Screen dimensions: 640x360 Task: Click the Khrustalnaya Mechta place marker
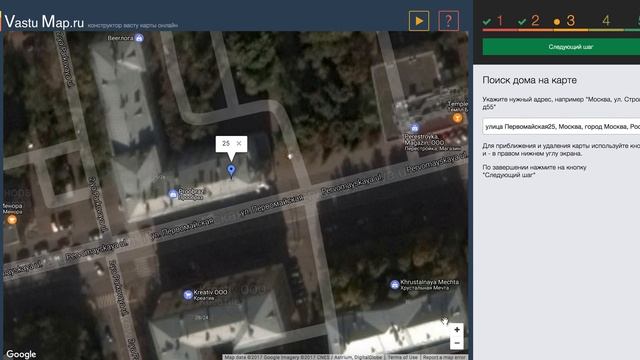point(394,284)
